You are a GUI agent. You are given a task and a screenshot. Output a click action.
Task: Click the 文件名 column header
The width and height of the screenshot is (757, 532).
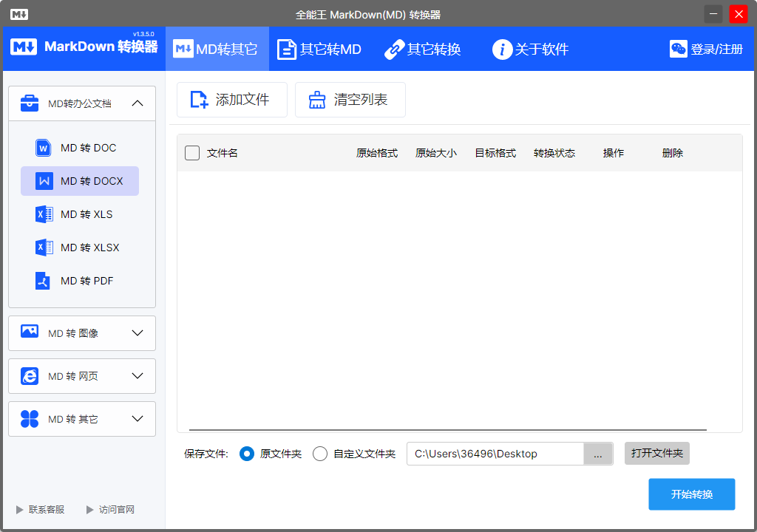pos(222,153)
